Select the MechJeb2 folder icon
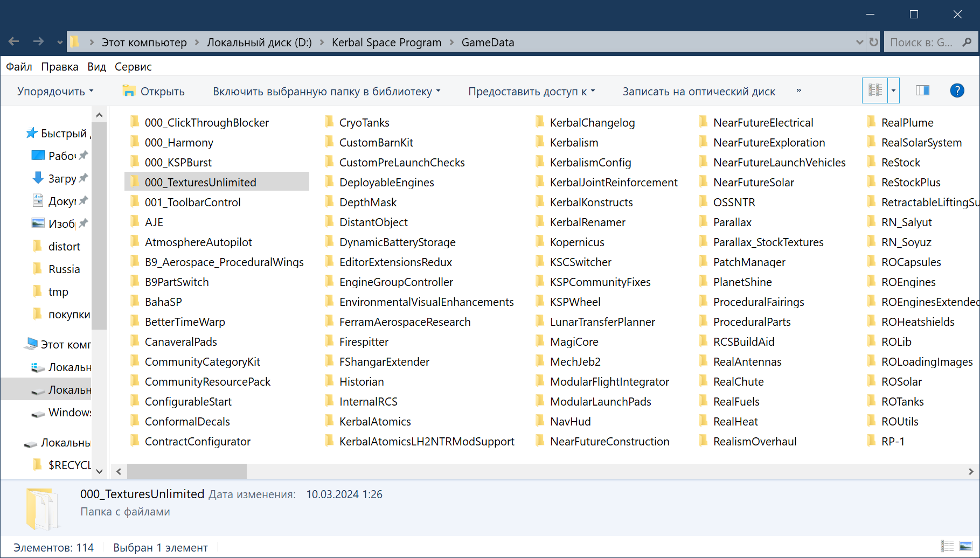This screenshot has width=980, height=558. tap(540, 361)
